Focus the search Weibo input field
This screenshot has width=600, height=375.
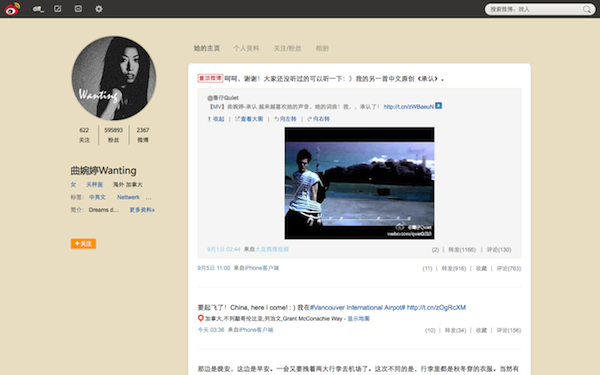point(535,9)
